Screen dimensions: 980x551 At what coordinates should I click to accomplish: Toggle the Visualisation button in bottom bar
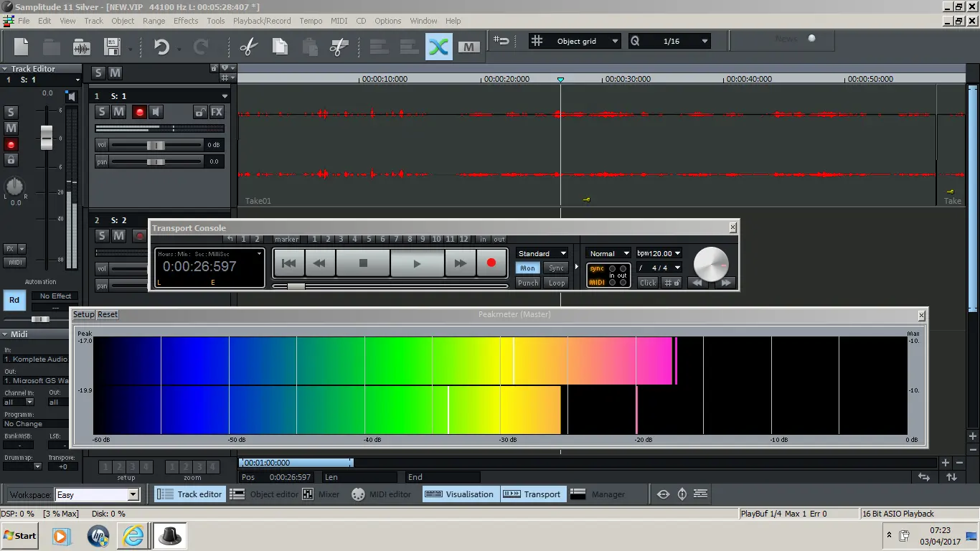click(x=459, y=494)
